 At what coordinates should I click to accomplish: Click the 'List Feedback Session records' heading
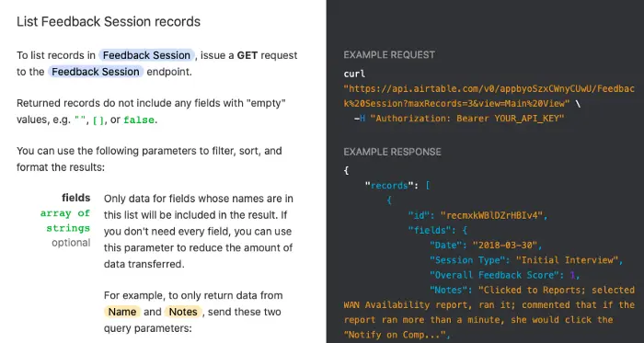[109, 22]
